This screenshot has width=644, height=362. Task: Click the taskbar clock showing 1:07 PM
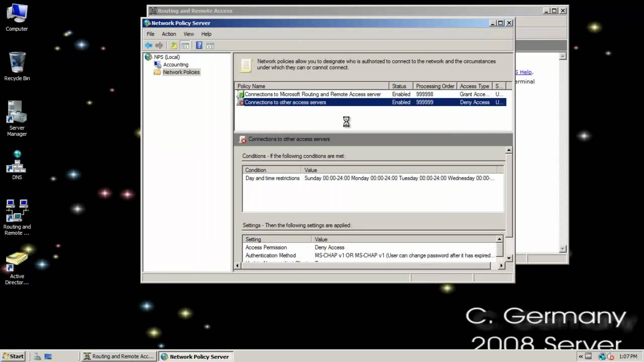coord(628,356)
